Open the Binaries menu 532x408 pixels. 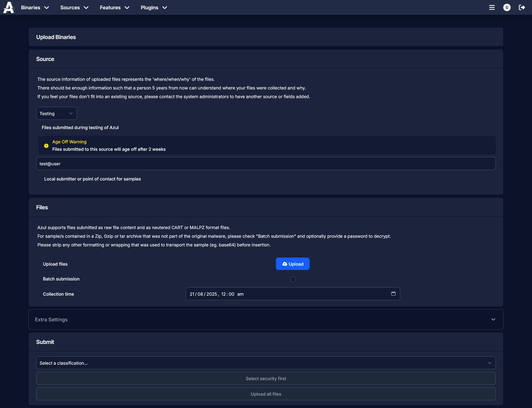(x=35, y=7)
